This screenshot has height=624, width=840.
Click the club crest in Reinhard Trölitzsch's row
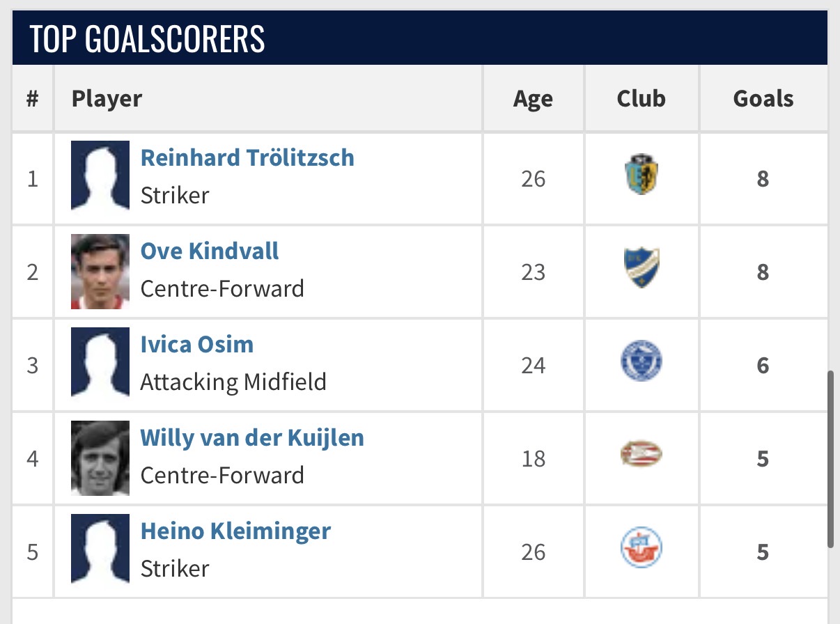point(641,175)
